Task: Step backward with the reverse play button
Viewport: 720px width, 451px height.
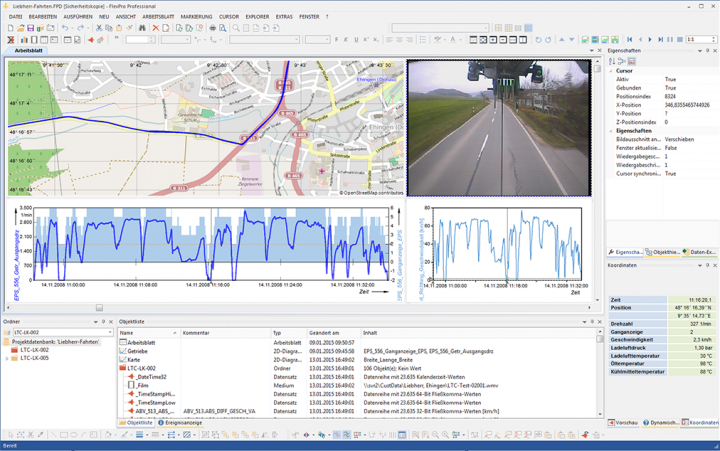Action: [x=640, y=40]
